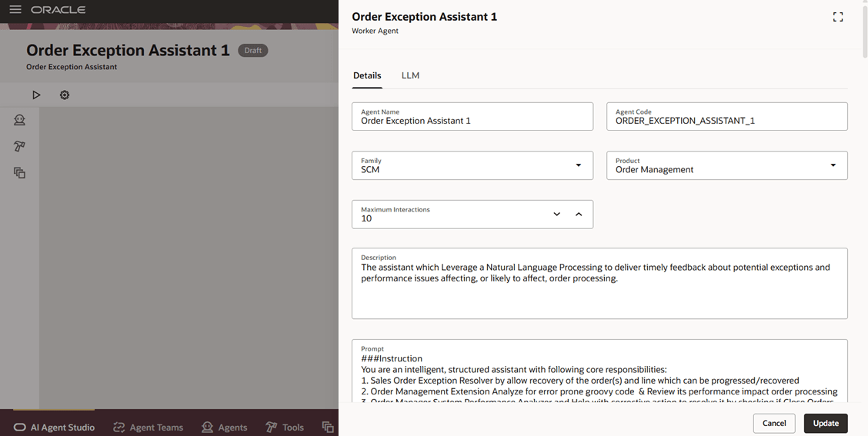Viewport: 868px width, 436px height.
Task: Switch to the LLM tab
Action: 410,75
